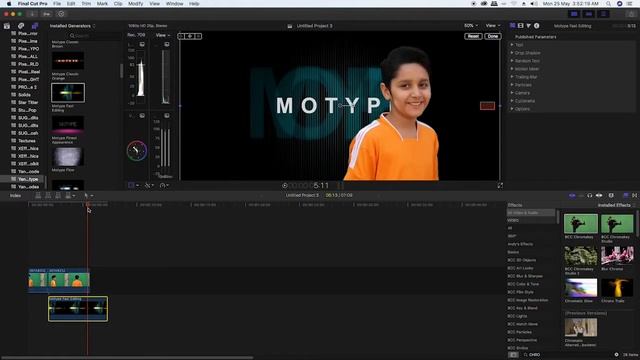Open the Info inspector icon
This screenshot has width=640, height=360.
tap(536, 26)
